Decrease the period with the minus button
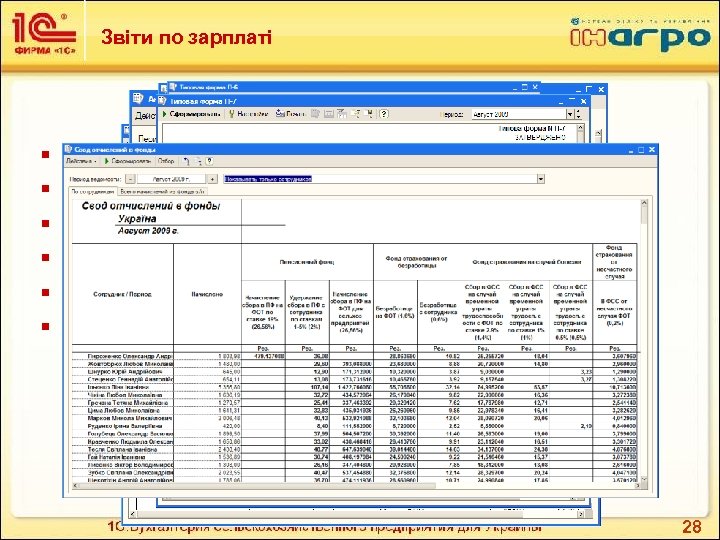The width and height of the screenshot is (720, 540). [130, 179]
